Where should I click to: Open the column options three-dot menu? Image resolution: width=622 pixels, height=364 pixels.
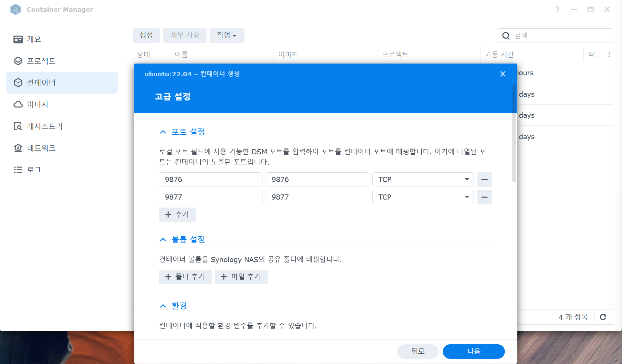tap(609, 55)
